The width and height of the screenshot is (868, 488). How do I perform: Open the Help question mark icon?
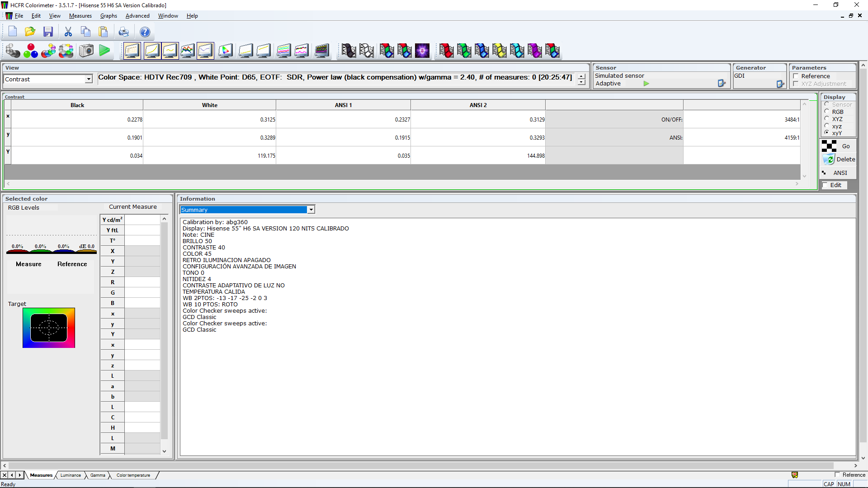coord(145,32)
